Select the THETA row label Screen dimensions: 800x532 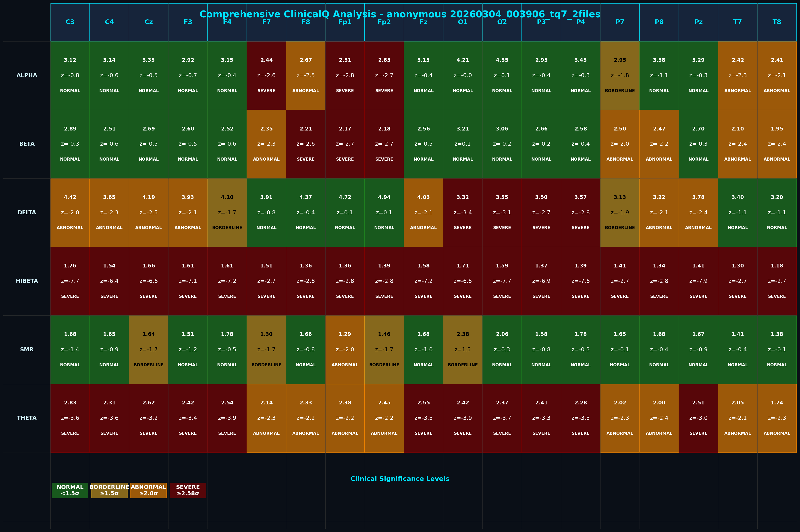tap(27, 418)
